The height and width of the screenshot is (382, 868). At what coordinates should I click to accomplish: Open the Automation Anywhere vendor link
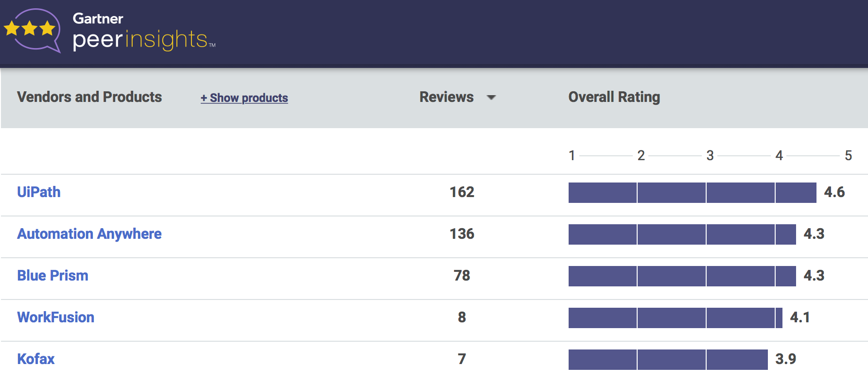click(x=89, y=234)
